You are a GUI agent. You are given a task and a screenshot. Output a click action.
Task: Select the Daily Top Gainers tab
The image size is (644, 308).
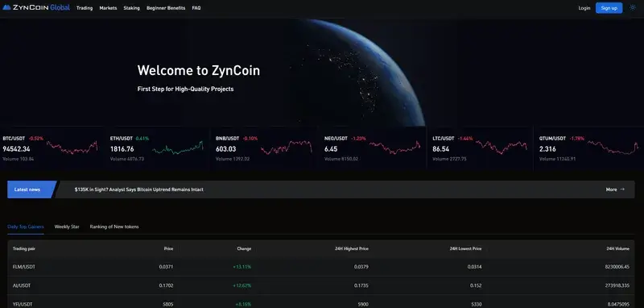(26, 227)
